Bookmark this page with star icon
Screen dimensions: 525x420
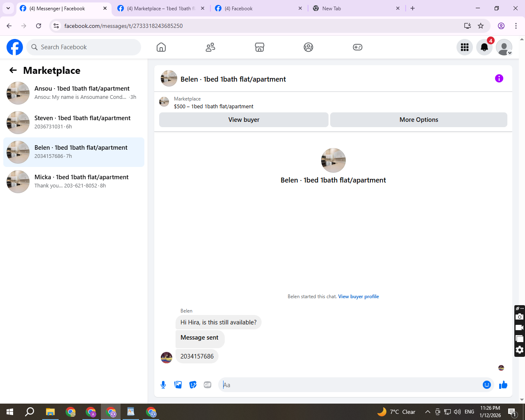point(481,26)
